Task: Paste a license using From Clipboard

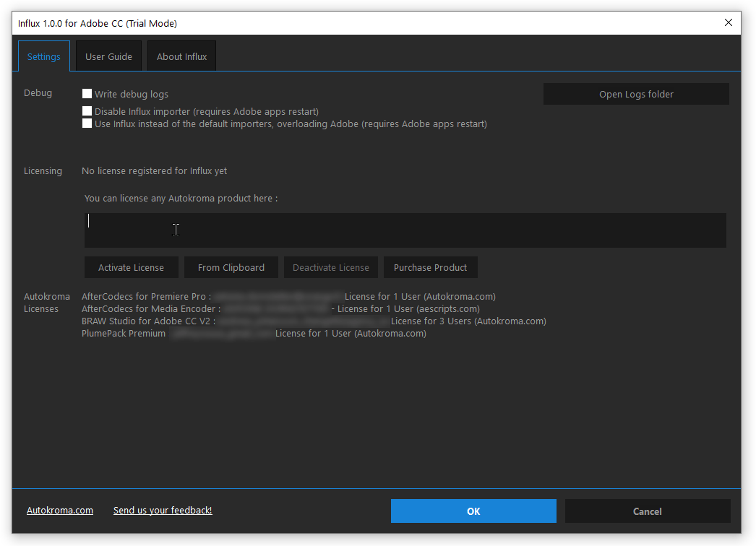Action: 231,267
